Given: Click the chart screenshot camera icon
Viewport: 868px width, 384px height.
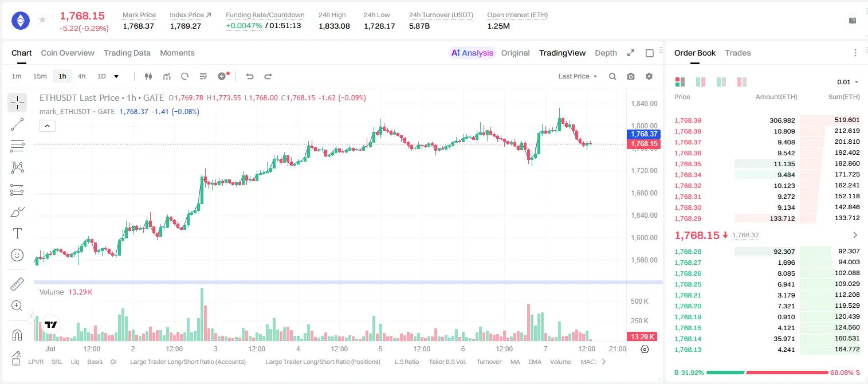Looking at the screenshot, I should [x=631, y=76].
